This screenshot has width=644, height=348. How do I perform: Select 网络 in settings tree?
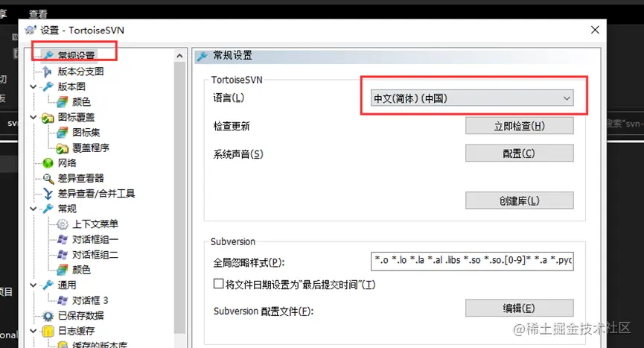(67, 163)
